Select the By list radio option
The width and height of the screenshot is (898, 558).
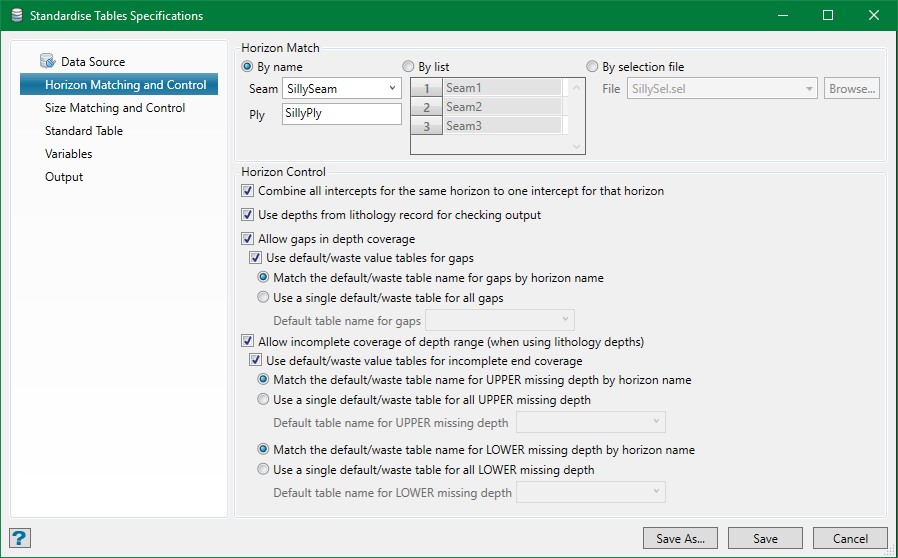point(408,67)
